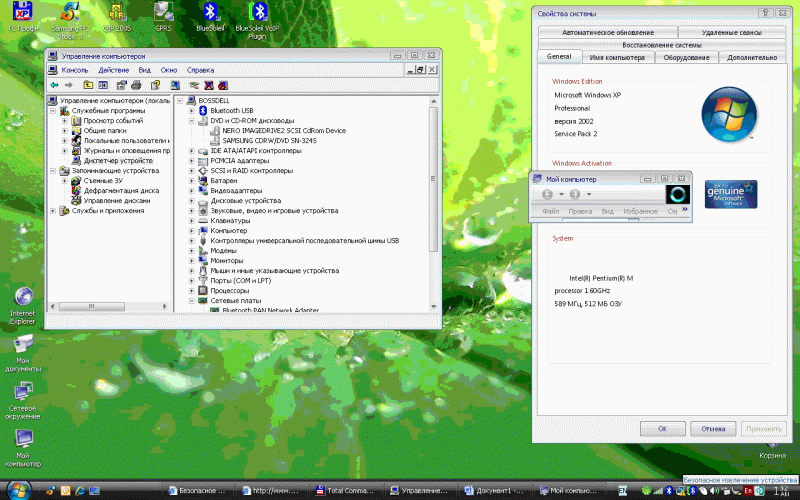Click Scan for hardware changes toolbar icon
This screenshot has height=500, width=800.
pyautogui.click(x=175, y=85)
